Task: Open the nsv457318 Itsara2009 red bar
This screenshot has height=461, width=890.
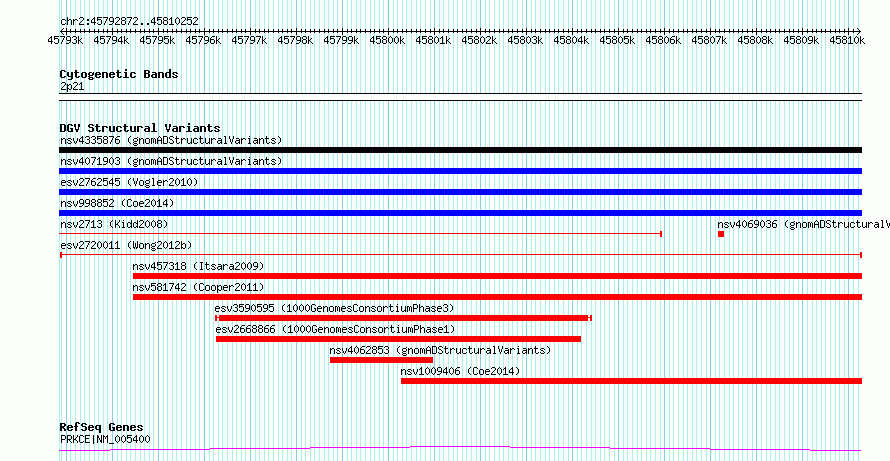Action: point(497,276)
